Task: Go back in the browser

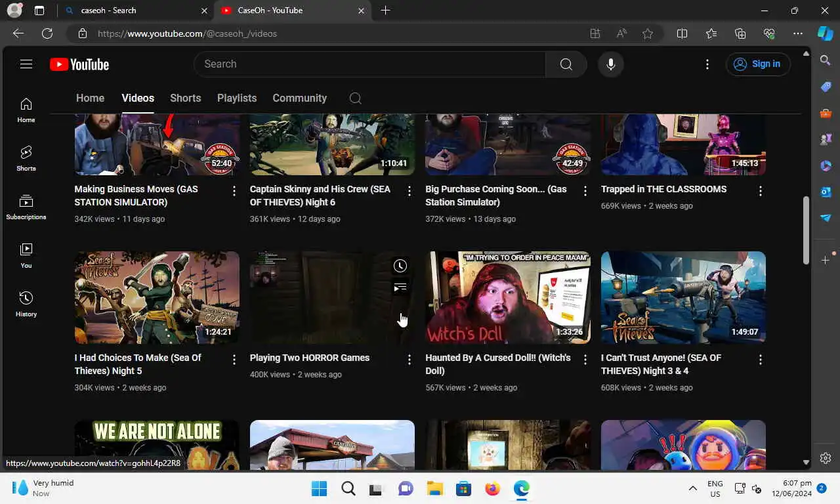Action: click(x=18, y=33)
